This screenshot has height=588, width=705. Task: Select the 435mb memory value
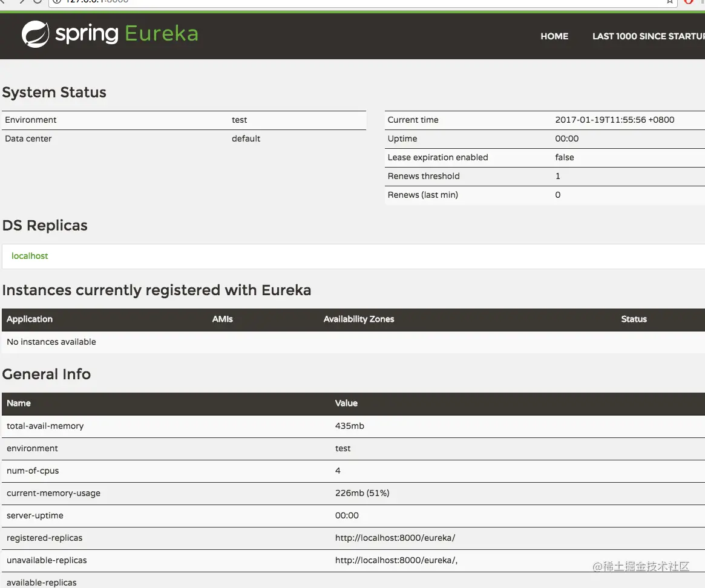[x=349, y=426]
